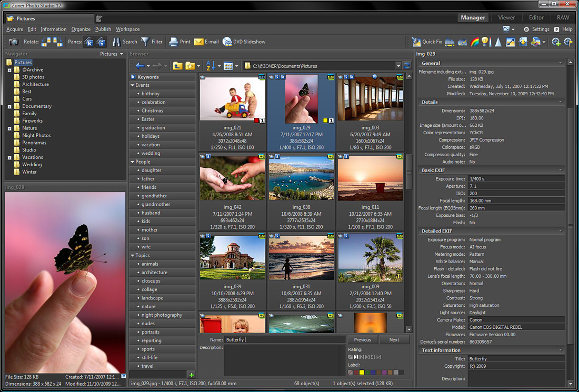Set rating to 3 stars
Image resolution: width=579 pixels, height=392 pixels.
coord(367,357)
